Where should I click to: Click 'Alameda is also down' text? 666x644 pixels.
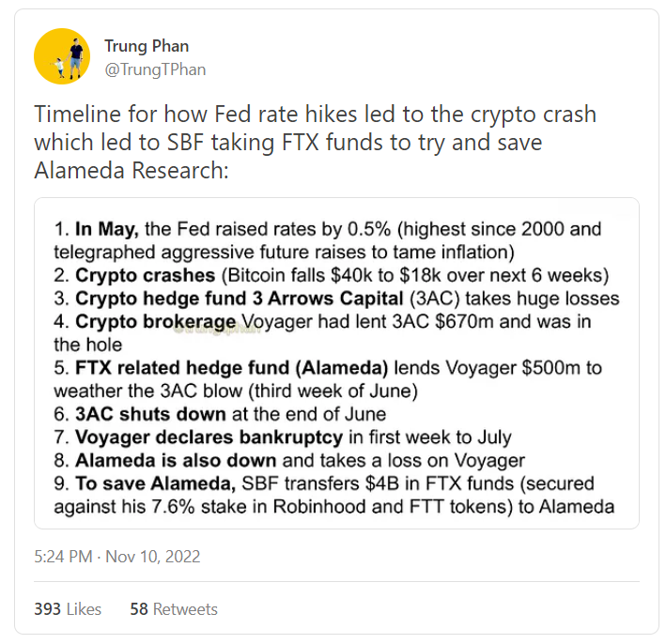pyautogui.click(x=176, y=460)
